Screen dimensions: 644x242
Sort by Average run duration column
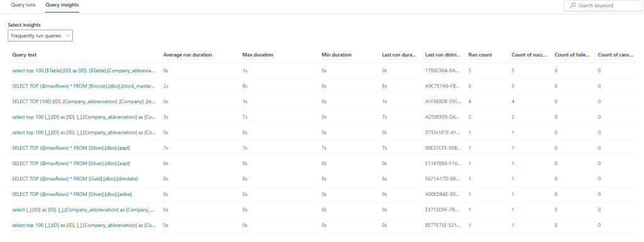pyautogui.click(x=187, y=55)
